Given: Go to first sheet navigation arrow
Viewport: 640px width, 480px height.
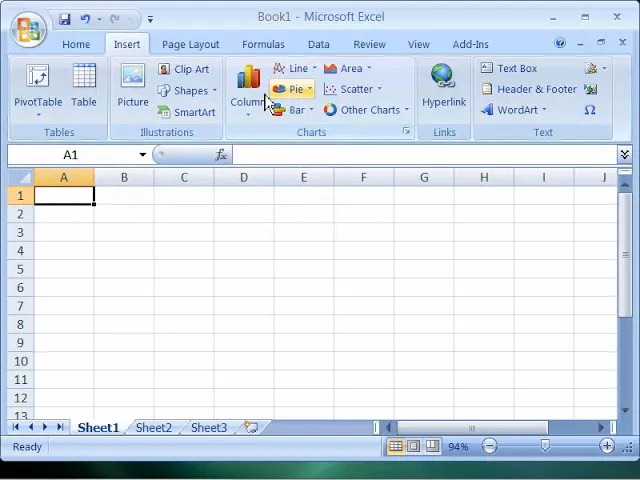Looking at the screenshot, I should click(x=16, y=427).
